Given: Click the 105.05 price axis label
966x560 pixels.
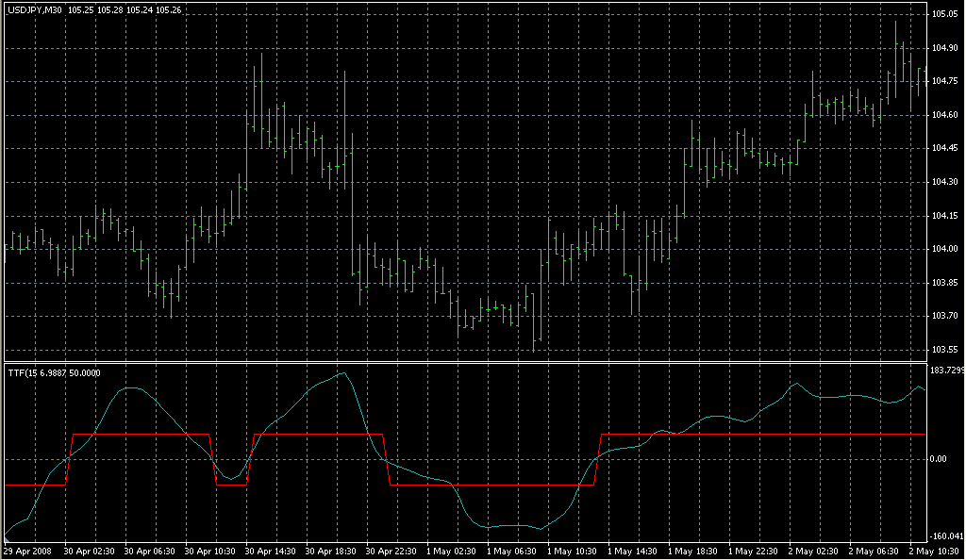Looking at the screenshot, I should point(946,15).
